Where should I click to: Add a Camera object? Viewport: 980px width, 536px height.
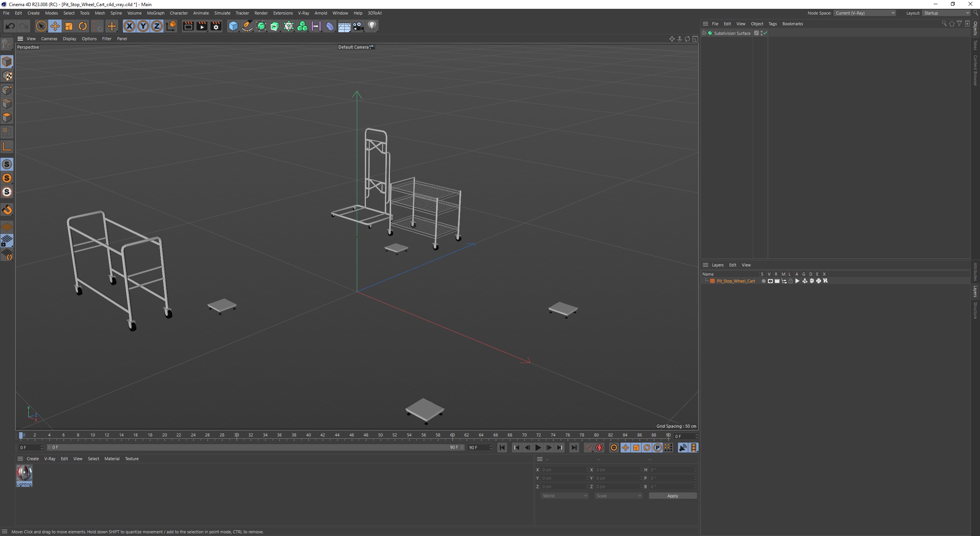pos(358,26)
